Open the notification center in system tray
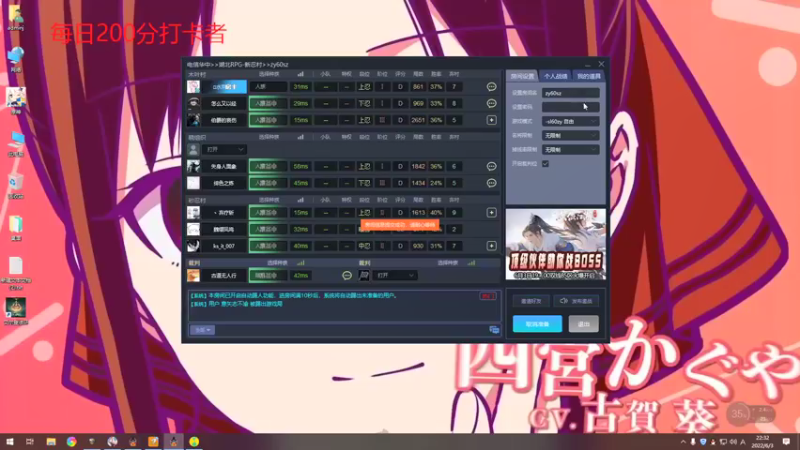The width and height of the screenshot is (800, 450). (786, 441)
